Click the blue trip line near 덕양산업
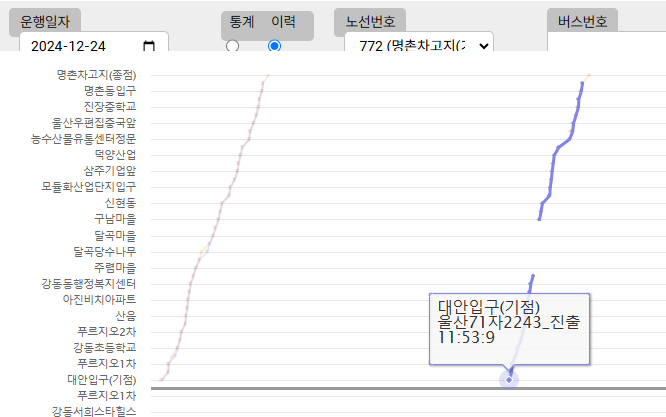This screenshot has height=417, width=666. [557, 154]
